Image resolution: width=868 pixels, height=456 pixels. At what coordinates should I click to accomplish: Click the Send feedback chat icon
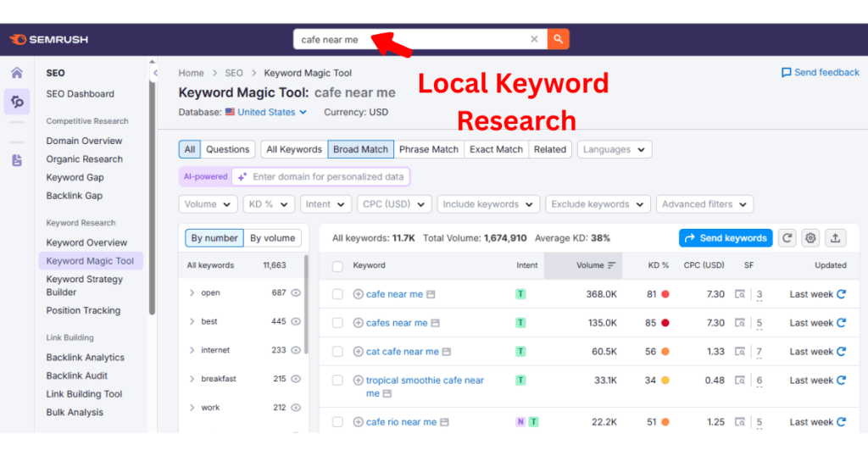click(x=786, y=73)
